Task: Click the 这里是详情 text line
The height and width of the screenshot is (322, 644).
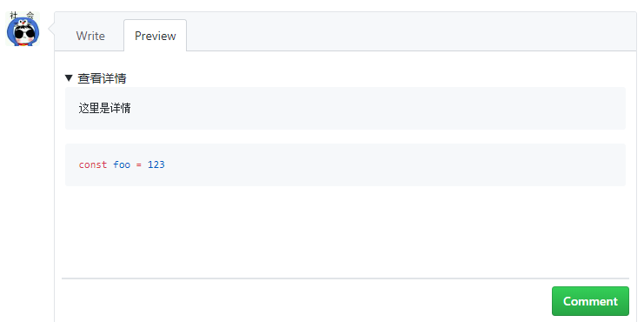Action: coord(105,109)
